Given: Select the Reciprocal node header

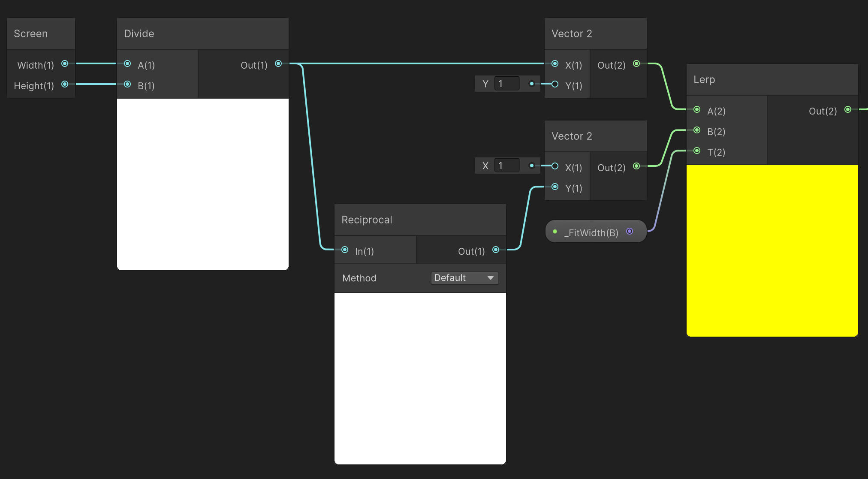Looking at the screenshot, I should (x=420, y=220).
